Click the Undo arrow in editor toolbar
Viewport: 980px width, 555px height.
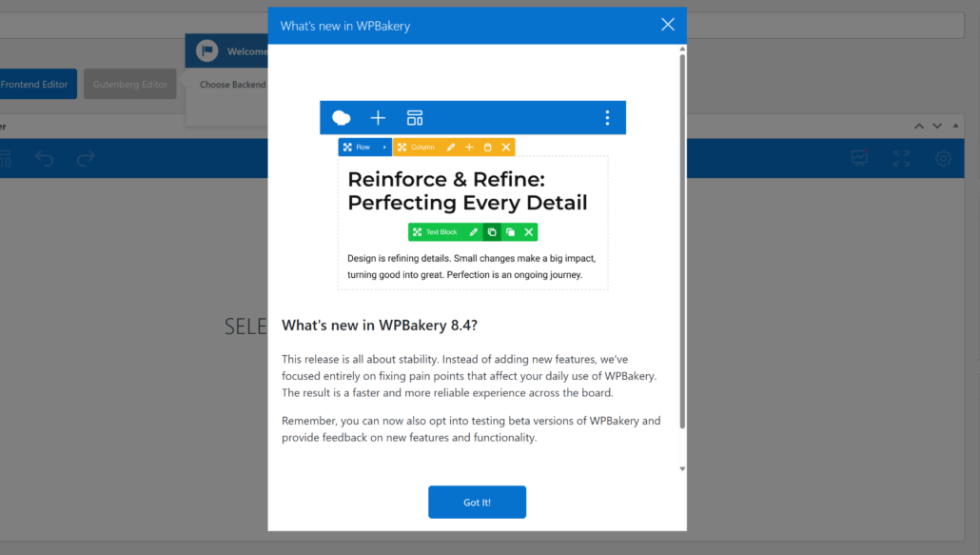click(45, 159)
